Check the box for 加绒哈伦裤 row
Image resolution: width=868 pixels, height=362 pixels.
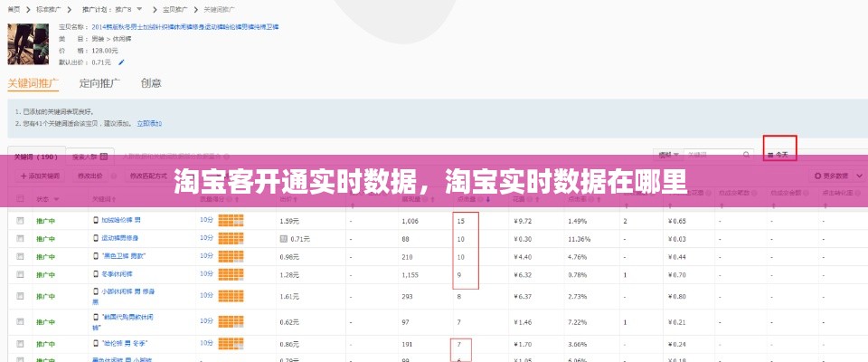tap(19, 221)
